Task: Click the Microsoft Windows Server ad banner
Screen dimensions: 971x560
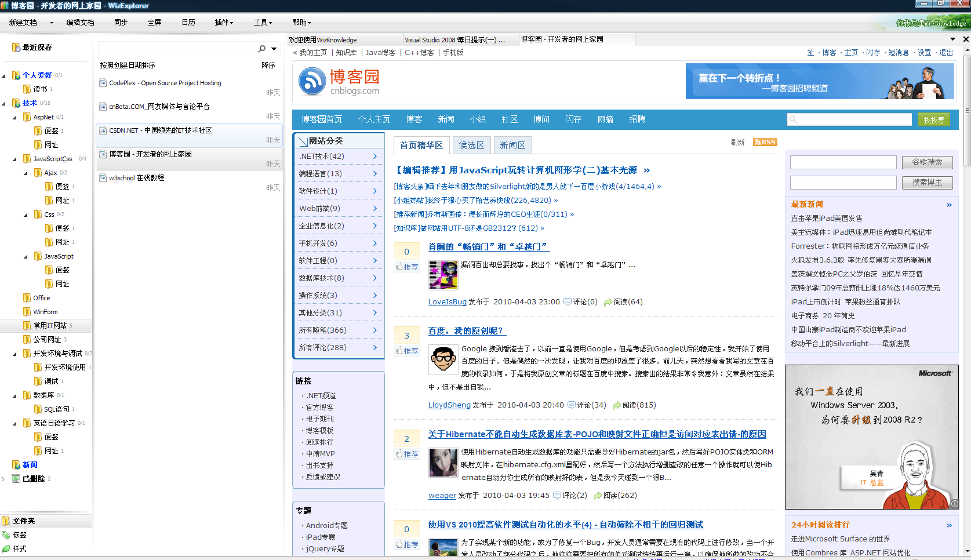Action: (871, 437)
